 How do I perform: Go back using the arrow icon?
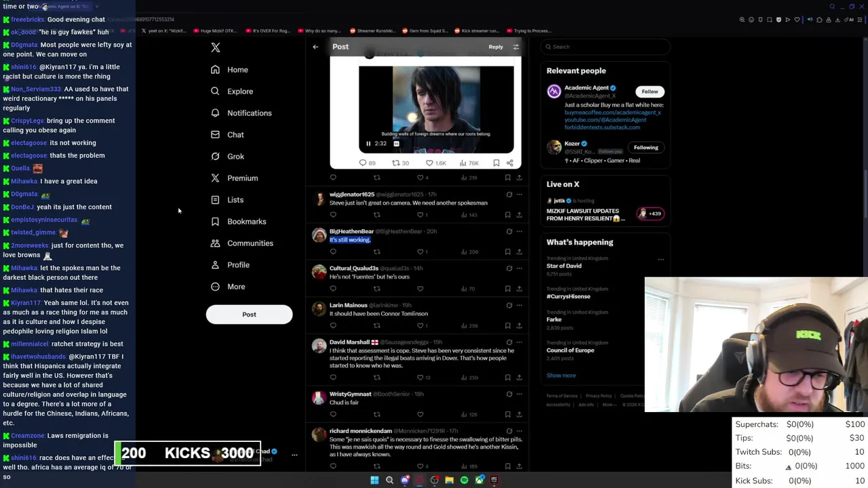click(x=315, y=47)
